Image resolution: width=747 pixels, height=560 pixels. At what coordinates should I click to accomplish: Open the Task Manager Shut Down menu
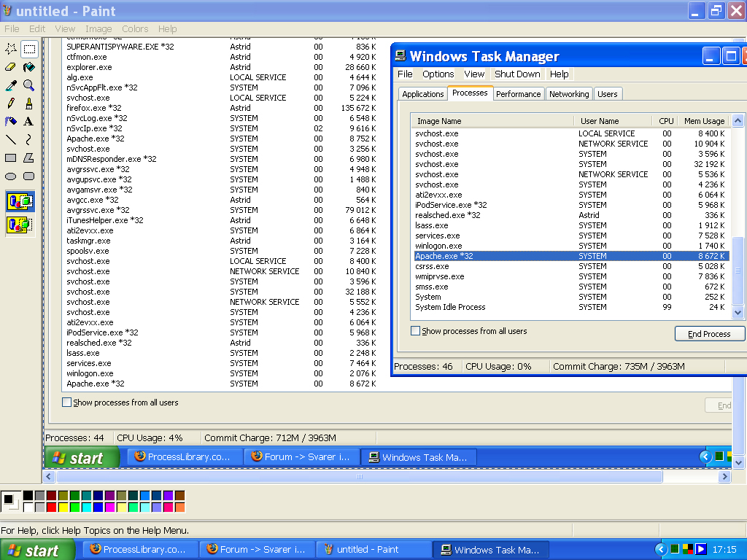[517, 74]
